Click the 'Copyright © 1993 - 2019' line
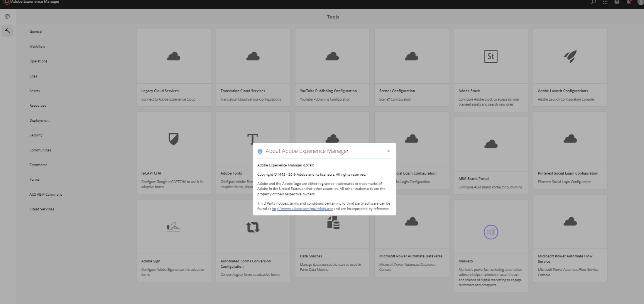 [x=311, y=175]
